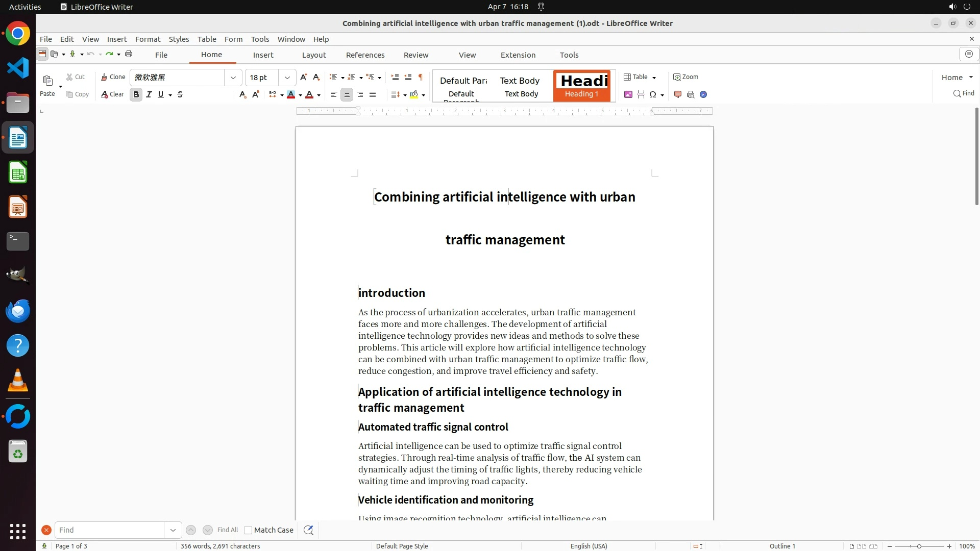Increase font size with grow icon
980x551 pixels.
click(304, 77)
